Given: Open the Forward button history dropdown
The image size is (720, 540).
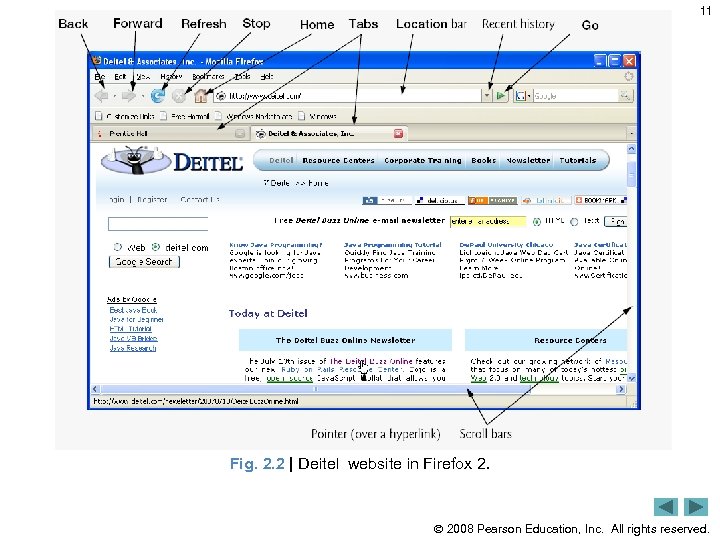Looking at the screenshot, I should click(x=143, y=96).
